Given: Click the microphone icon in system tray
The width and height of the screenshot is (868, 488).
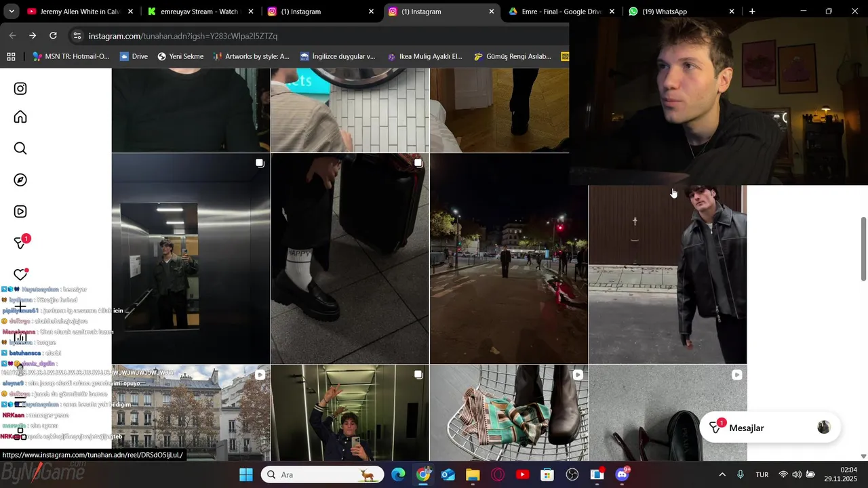Looking at the screenshot, I should click(741, 474).
